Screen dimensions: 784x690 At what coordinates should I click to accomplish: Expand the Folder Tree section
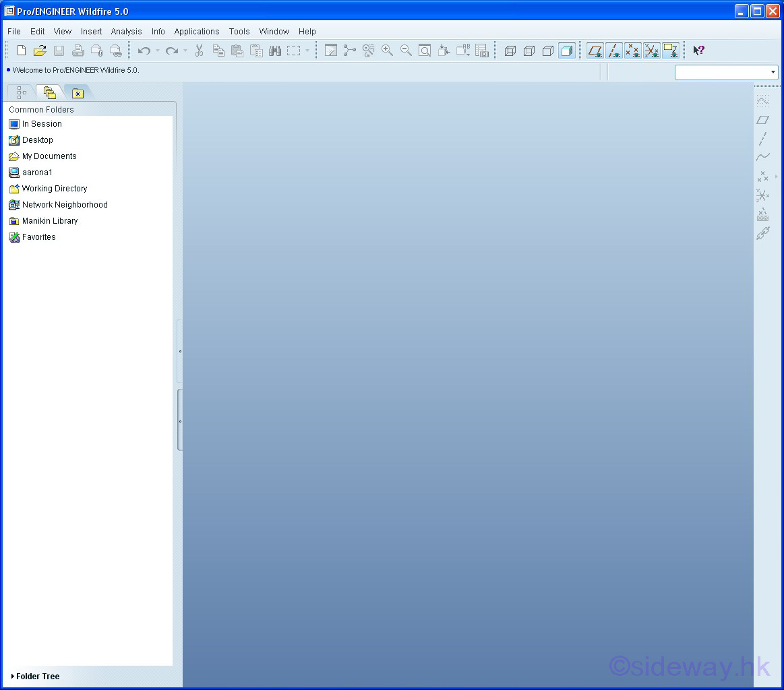[35, 676]
